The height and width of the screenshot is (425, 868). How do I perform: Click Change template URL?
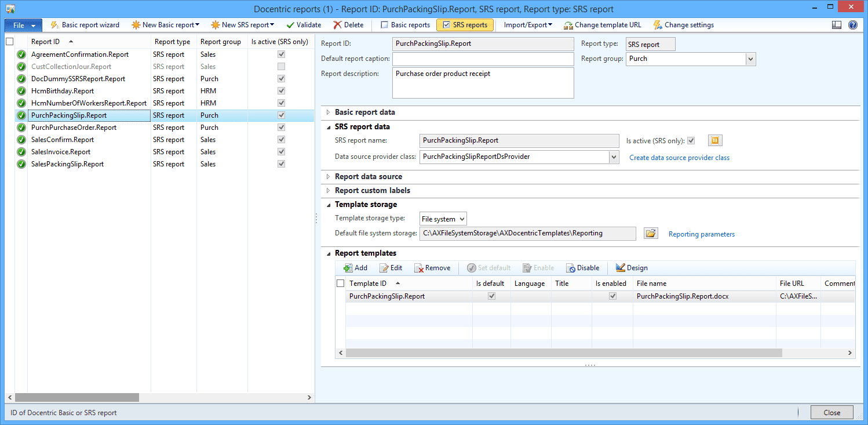click(603, 25)
